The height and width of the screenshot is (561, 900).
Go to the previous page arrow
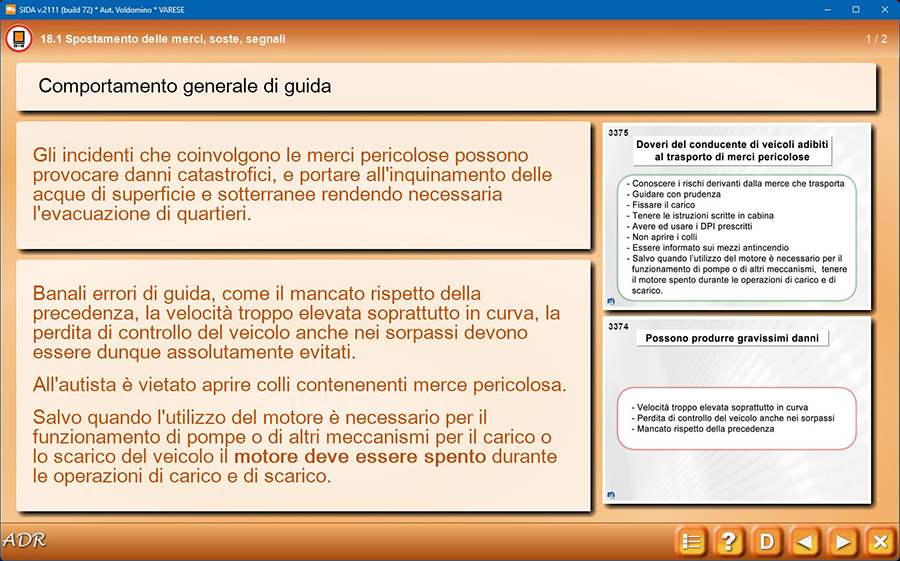[805, 541]
